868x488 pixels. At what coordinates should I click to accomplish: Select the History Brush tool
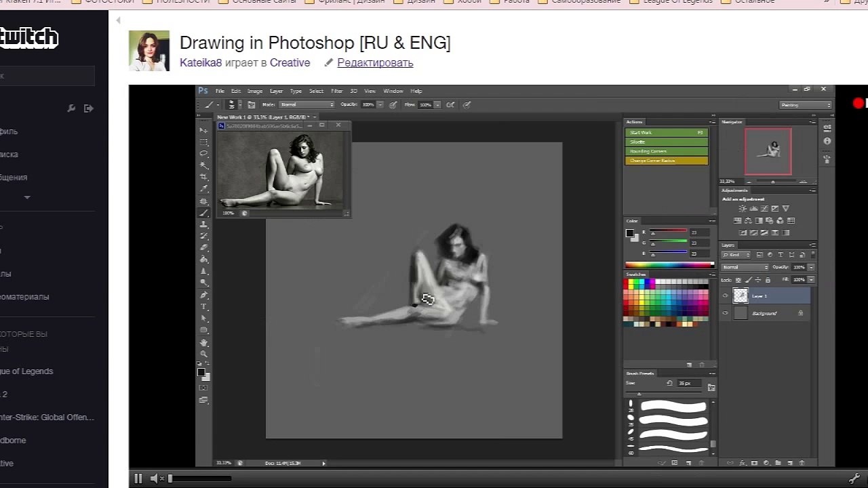(203, 236)
